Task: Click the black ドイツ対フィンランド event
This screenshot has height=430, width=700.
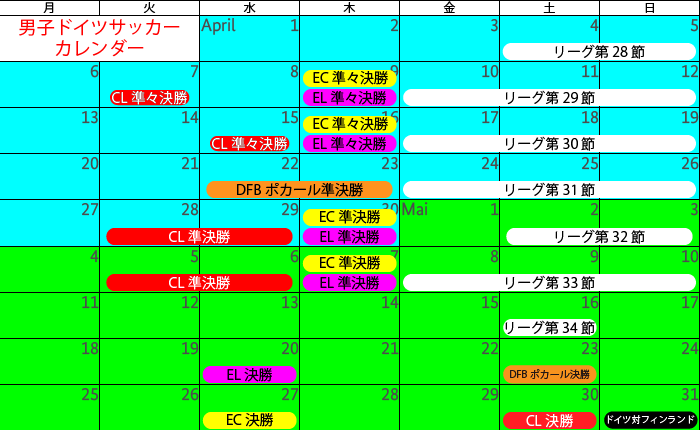Action: click(x=650, y=420)
